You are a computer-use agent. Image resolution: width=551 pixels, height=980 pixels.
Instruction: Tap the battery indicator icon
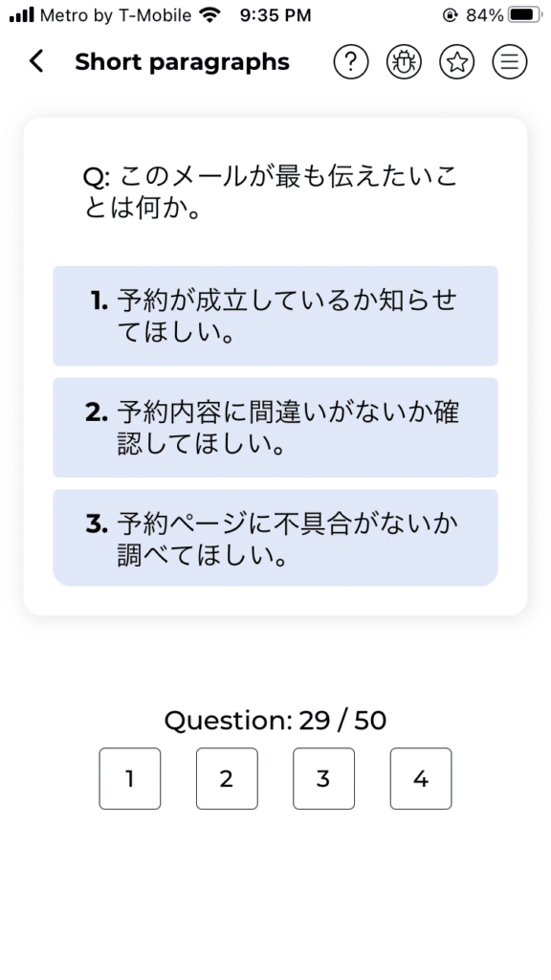tap(521, 14)
